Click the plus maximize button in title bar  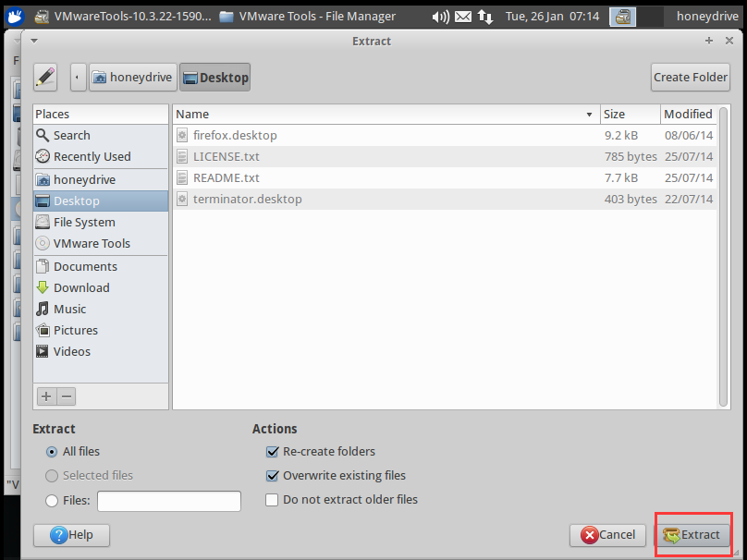click(x=709, y=41)
